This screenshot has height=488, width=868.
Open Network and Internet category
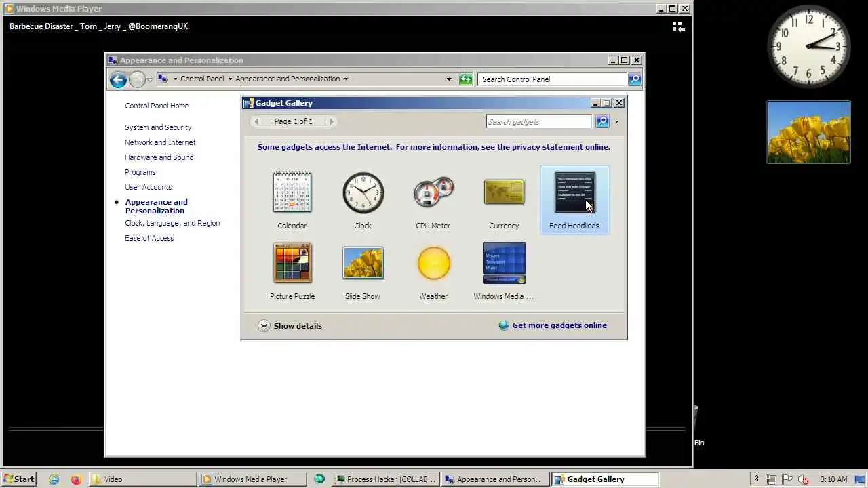tap(160, 142)
